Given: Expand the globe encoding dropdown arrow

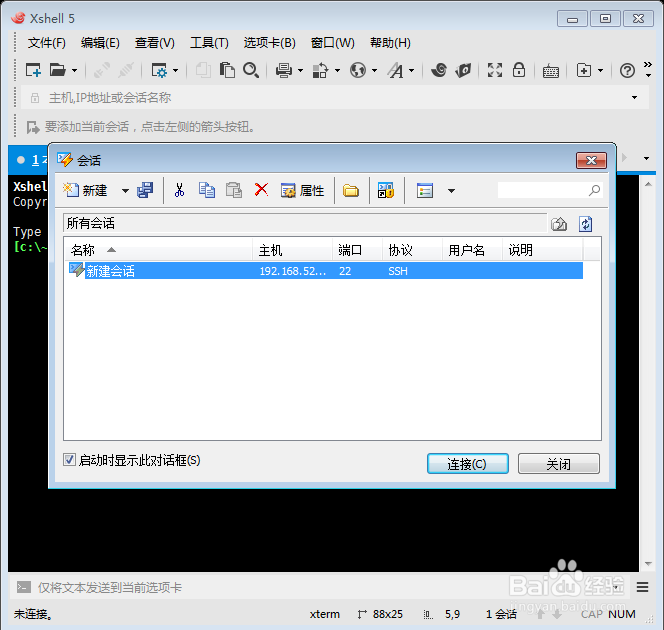Looking at the screenshot, I should [374, 70].
